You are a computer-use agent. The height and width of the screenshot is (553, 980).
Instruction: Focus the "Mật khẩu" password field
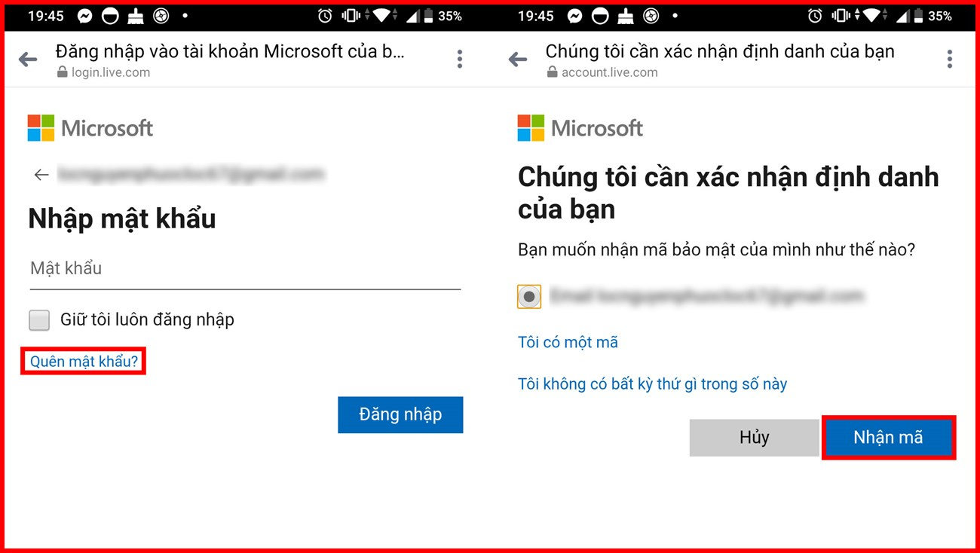(x=245, y=270)
